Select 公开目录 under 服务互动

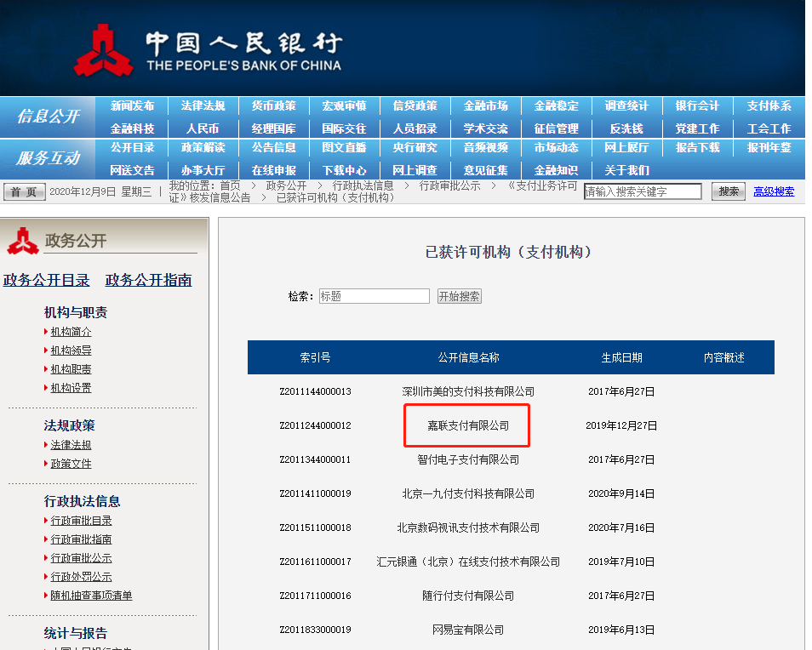click(132, 147)
